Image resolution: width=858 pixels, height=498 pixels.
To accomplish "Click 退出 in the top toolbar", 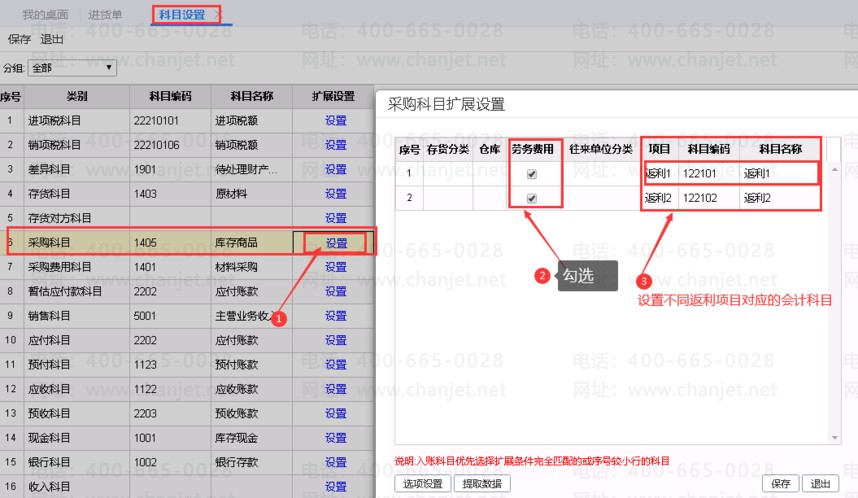I will tap(51, 39).
